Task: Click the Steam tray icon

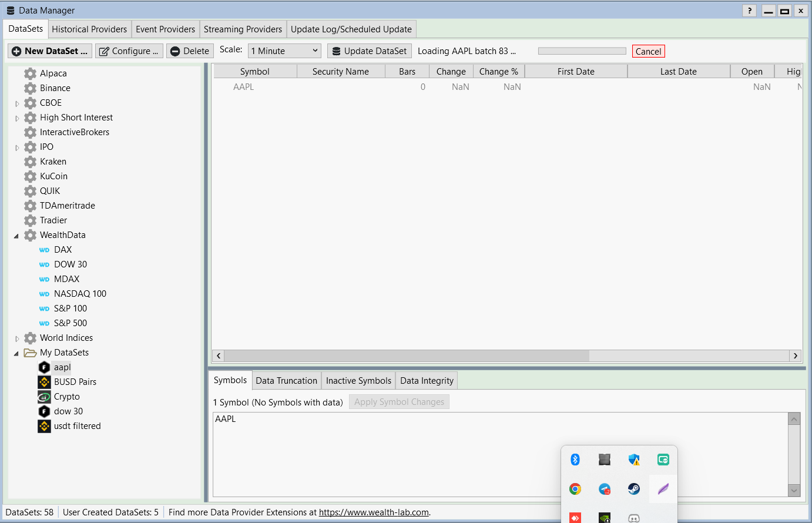Action: [634, 489]
